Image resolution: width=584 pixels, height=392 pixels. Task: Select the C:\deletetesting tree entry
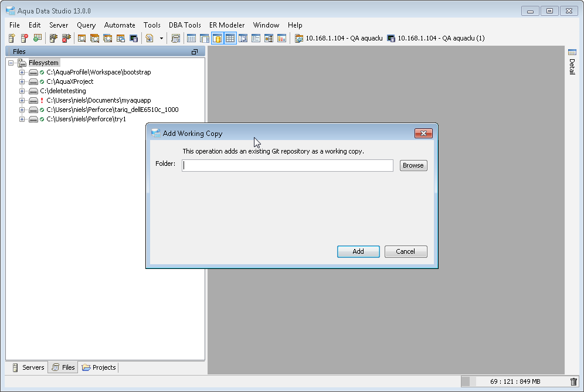pyautogui.click(x=63, y=91)
